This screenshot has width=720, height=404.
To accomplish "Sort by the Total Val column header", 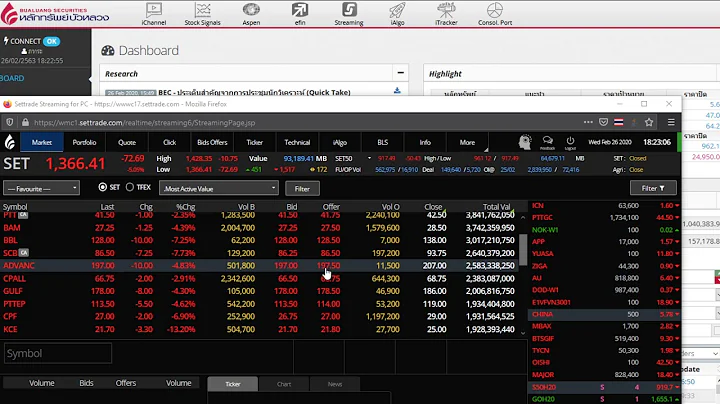I will pyautogui.click(x=496, y=207).
